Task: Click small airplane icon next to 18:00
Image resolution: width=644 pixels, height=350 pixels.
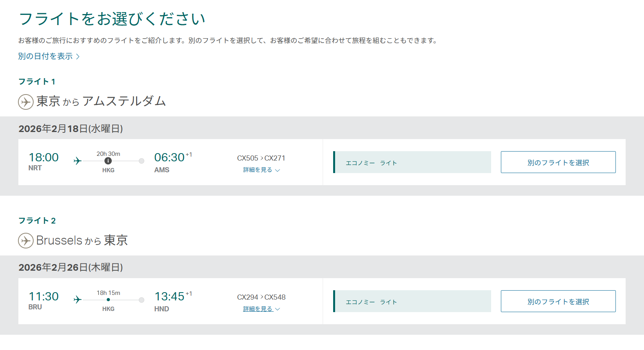Action: (77, 161)
